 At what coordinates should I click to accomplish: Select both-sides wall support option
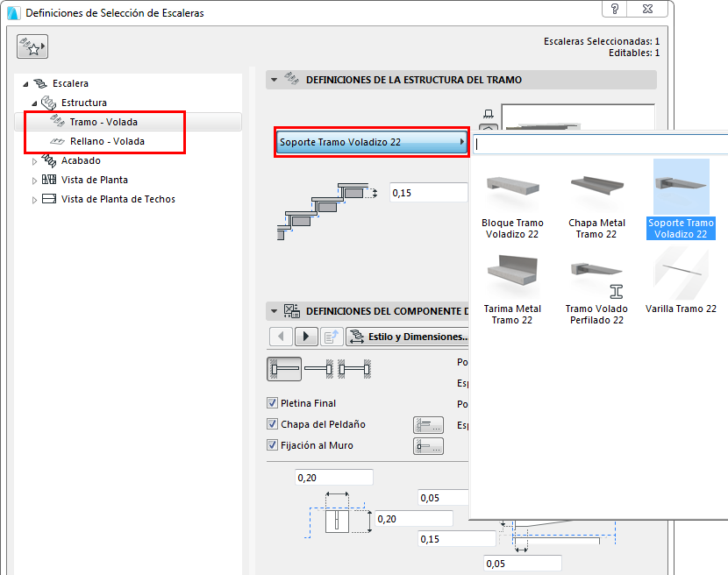[x=354, y=369]
